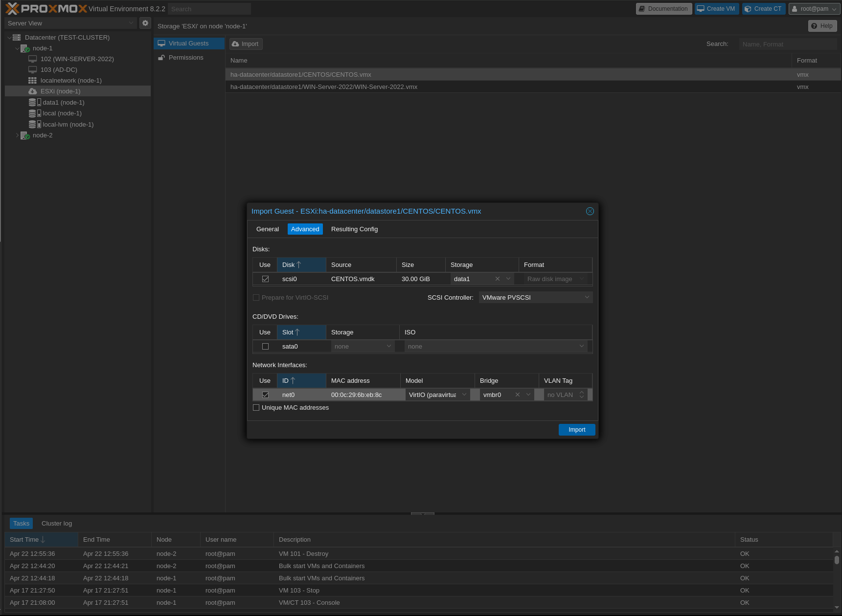Select the ESXi (node-1) storage item

[60, 91]
